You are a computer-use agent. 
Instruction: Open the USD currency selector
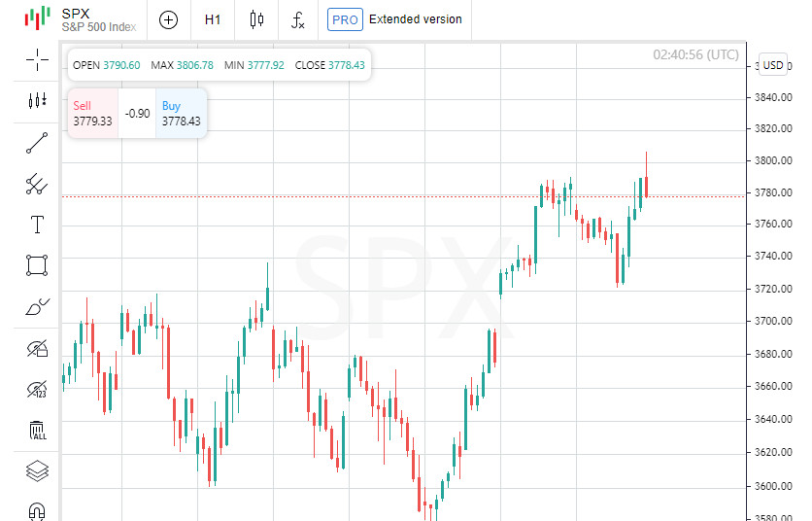[772, 65]
